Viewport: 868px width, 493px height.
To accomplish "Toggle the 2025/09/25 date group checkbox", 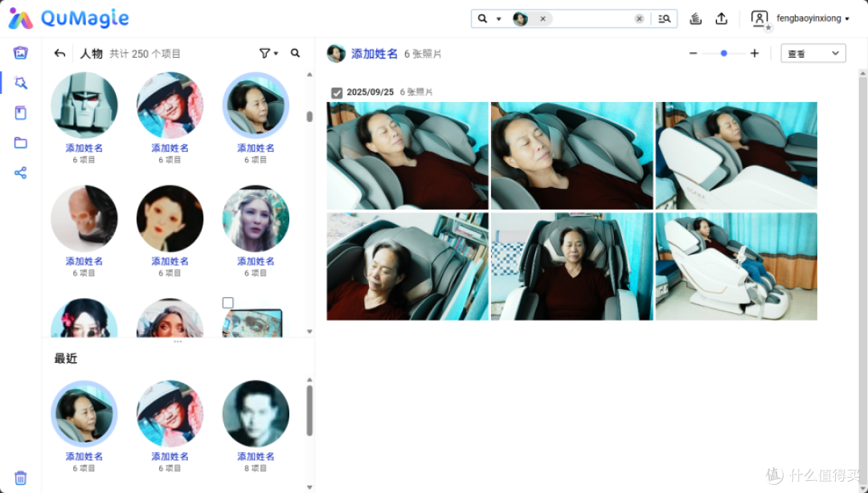I will pyautogui.click(x=337, y=92).
